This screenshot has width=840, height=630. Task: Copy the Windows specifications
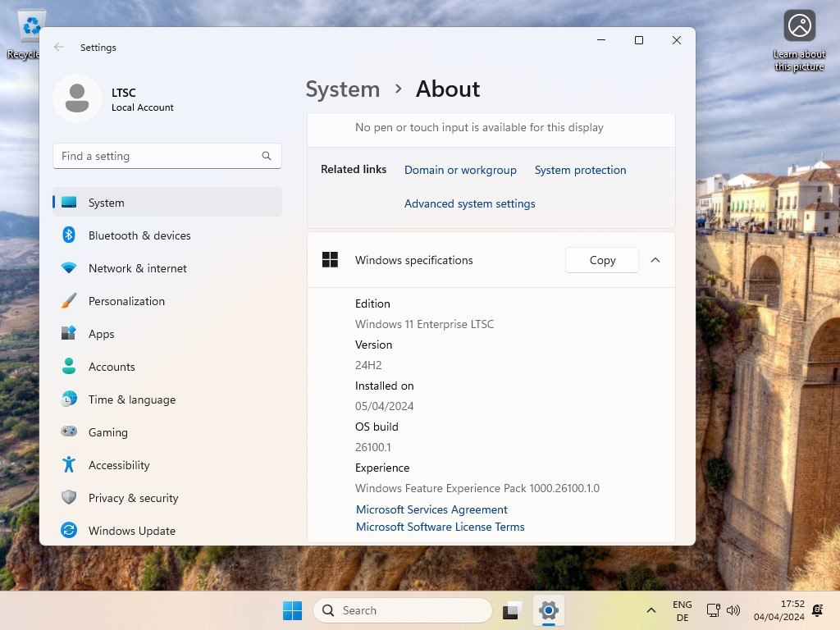click(x=602, y=260)
